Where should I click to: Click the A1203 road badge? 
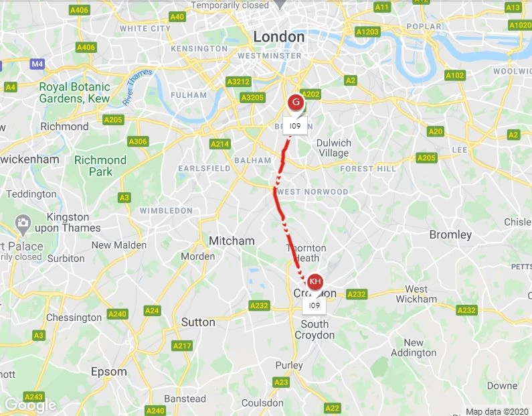click(367, 32)
